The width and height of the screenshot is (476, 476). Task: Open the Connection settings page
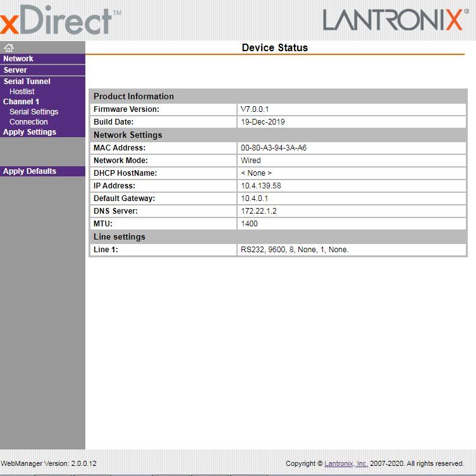pyautogui.click(x=28, y=122)
